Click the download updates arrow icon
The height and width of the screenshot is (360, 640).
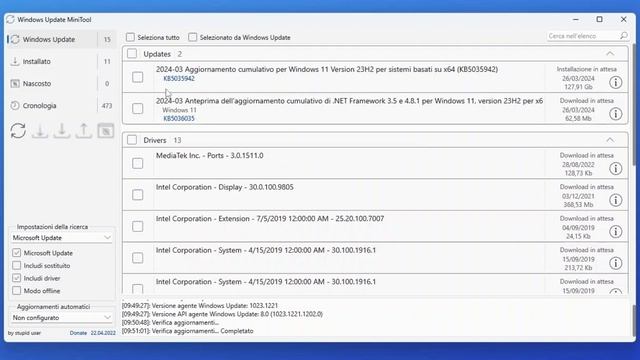tap(40, 131)
